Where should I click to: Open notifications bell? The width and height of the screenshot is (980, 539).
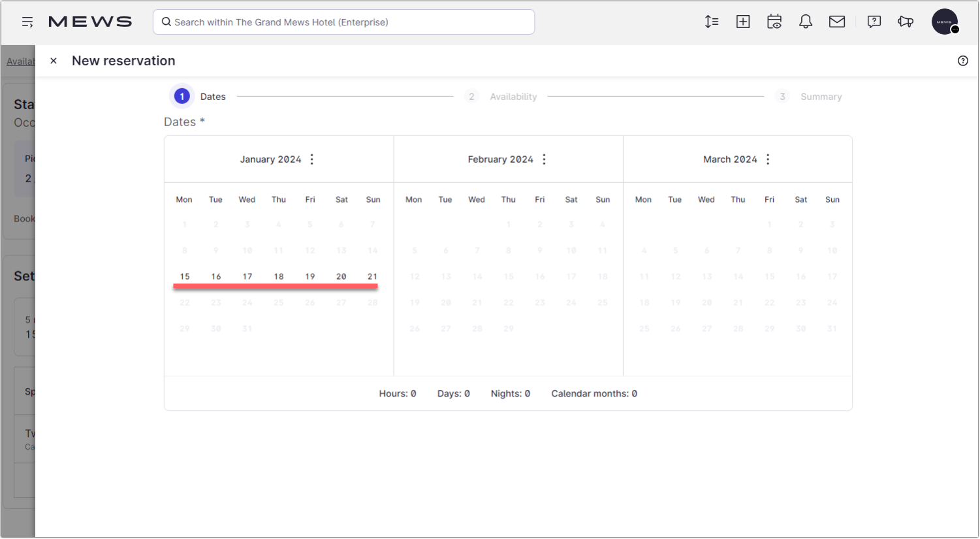click(806, 22)
